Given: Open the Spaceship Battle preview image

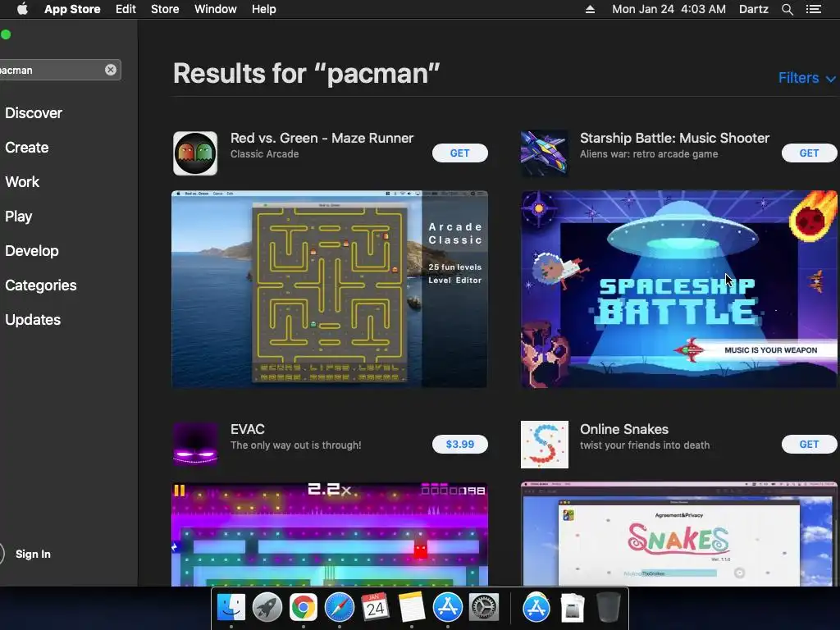Looking at the screenshot, I should (678, 289).
